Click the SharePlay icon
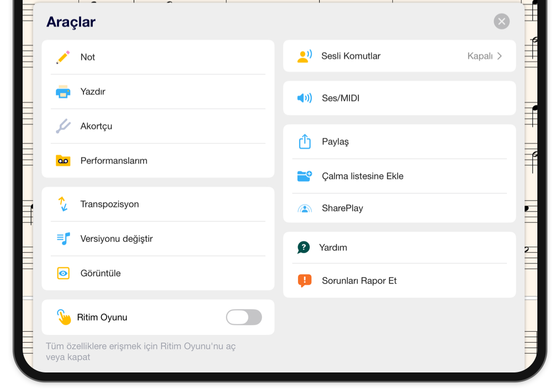The width and height of the screenshot is (560, 392). (305, 208)
